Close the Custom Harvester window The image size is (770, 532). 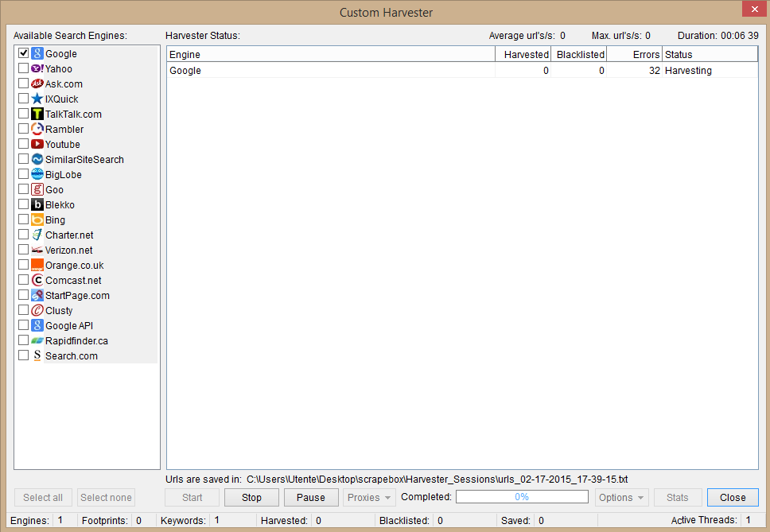click(x=755, y=10)
